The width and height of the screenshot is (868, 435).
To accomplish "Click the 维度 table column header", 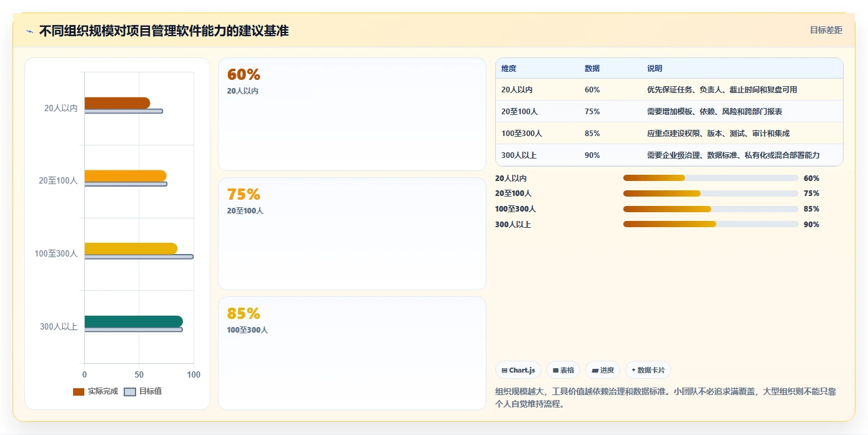I will tap(509, 68).
